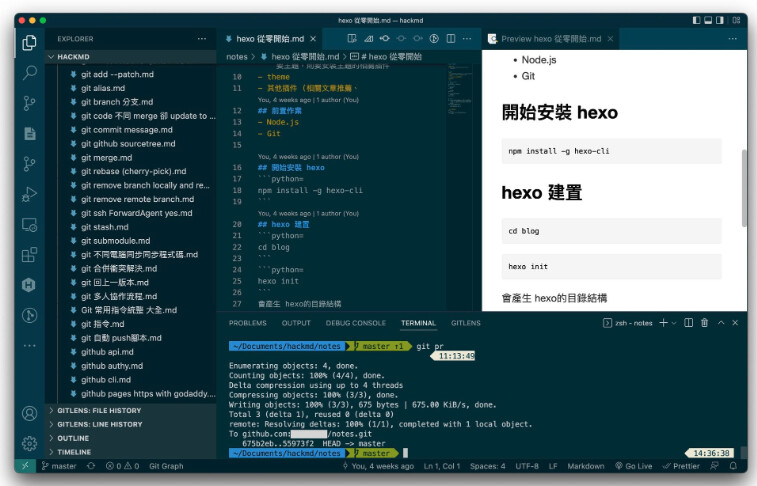Open launch profile dropdown next to plus
This screenshot has height=486, width=757.
(x=674, y=323)
